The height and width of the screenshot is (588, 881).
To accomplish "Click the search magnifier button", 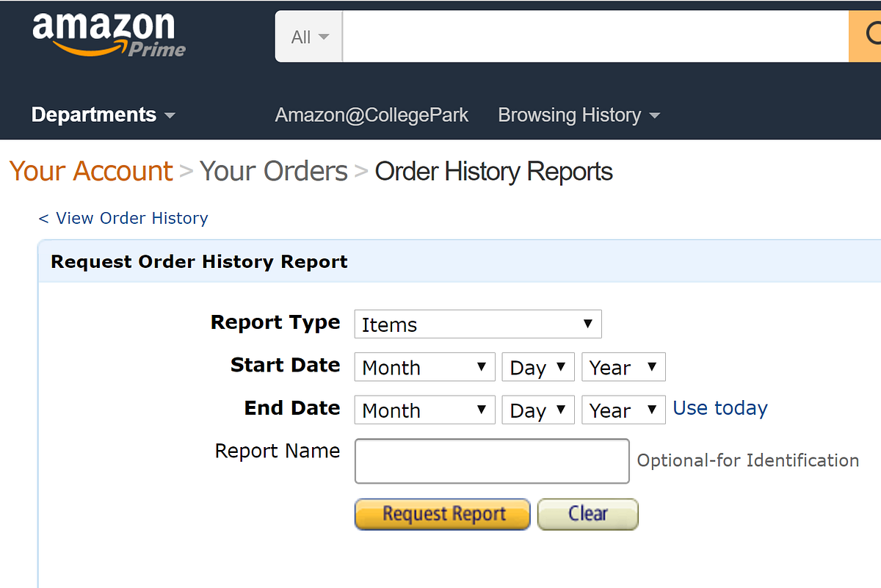I will point(866,36).
